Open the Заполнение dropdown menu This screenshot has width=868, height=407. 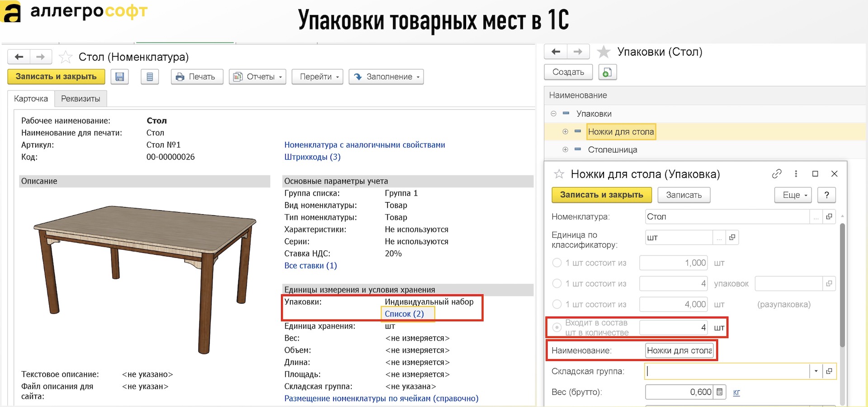coord(386,77)
